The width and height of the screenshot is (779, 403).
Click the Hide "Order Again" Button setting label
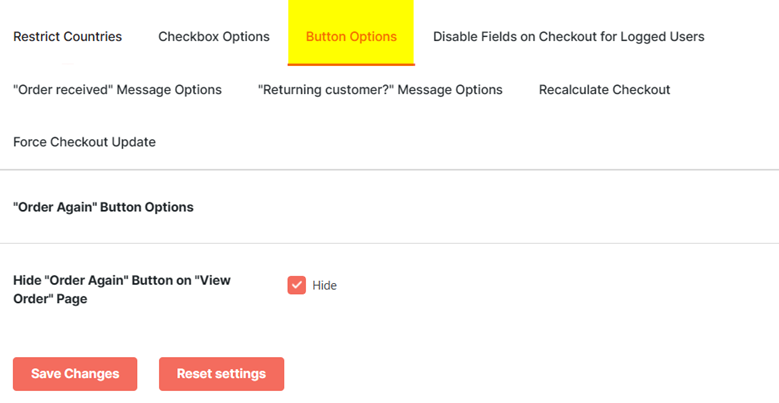click(122, 290)
